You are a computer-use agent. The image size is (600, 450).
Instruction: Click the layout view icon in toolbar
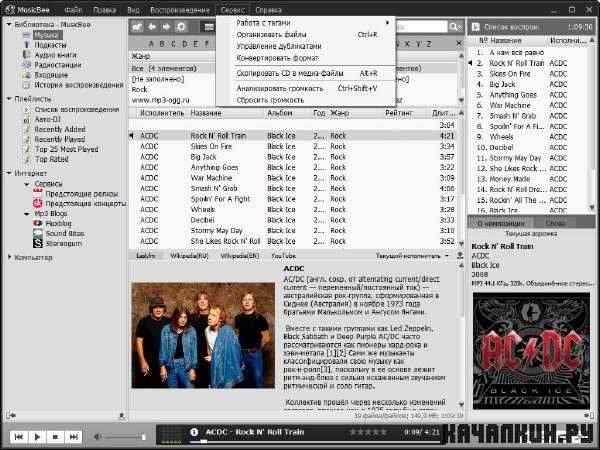click(x=209, y=27)
